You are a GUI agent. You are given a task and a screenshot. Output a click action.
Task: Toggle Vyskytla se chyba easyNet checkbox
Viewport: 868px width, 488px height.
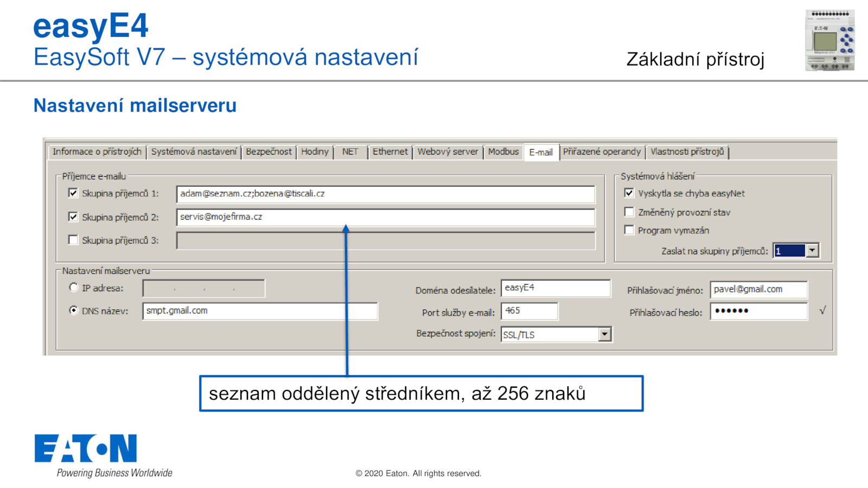pyautogui.click(x=629, y=193)
